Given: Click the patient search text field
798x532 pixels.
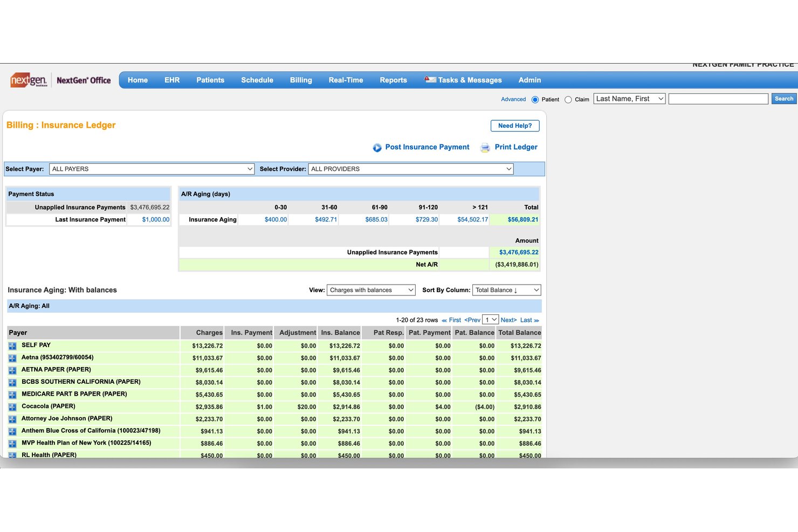Looking at the screenshot, I should (x=718, y=99).
